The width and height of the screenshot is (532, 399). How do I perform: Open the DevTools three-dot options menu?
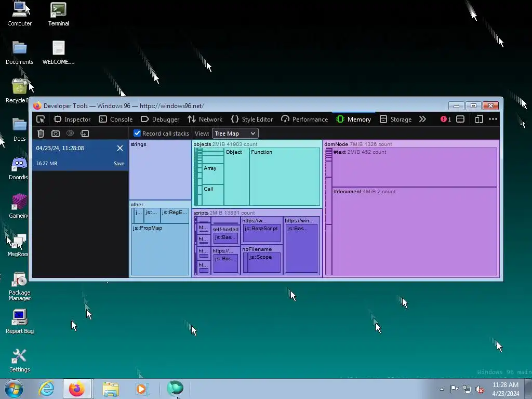tap(493, 119)
